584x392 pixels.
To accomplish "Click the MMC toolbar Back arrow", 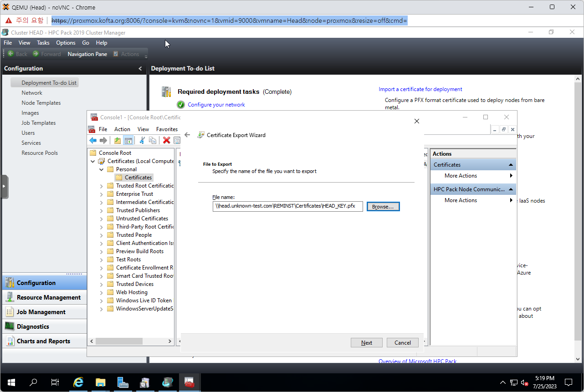I will click(93, 140).
